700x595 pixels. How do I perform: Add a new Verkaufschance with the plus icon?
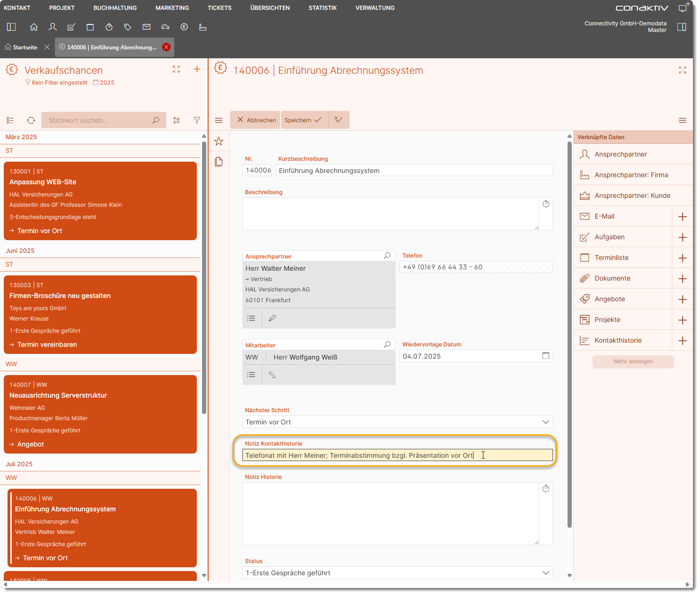(x=197, y=70)
